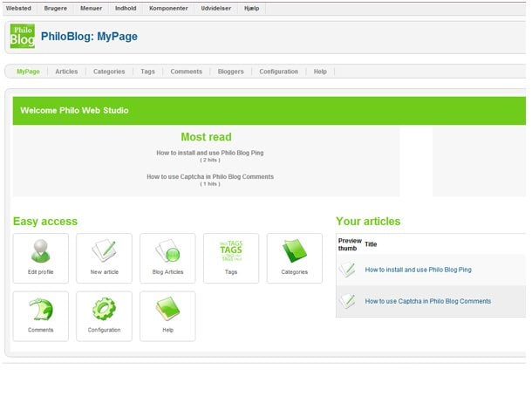Open Blog Articles icon tile
This screenshot has width=532, height=404.
click(x=167, y=254)
